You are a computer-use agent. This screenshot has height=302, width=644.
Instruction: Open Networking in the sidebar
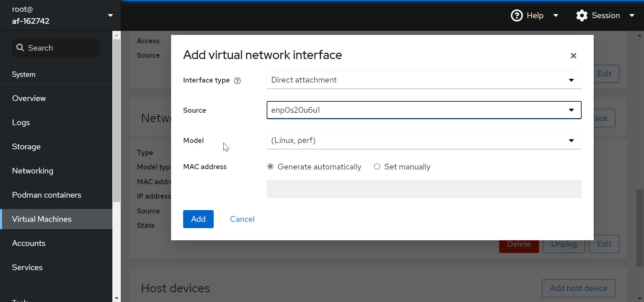point(56,171)
